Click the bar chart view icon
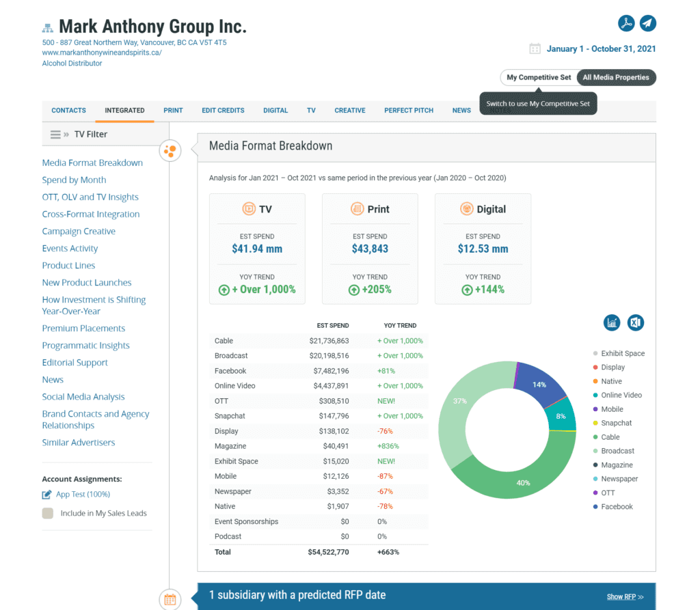 612,322
